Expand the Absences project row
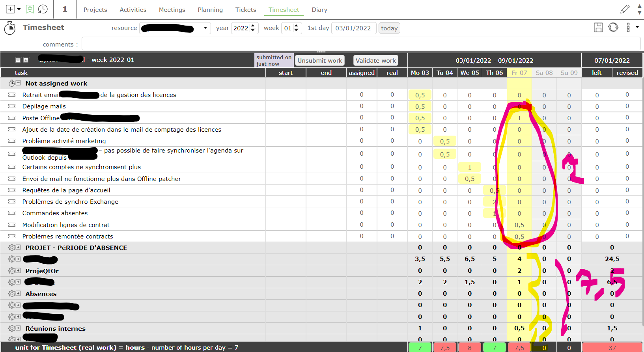644x352 pixels. pos(18,294)
